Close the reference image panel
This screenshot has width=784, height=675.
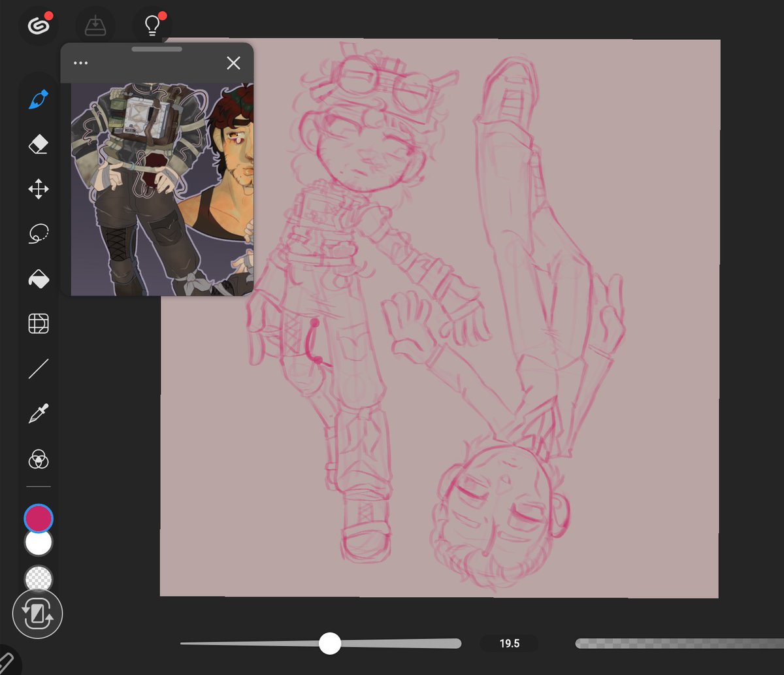click(x=233, y=63)
